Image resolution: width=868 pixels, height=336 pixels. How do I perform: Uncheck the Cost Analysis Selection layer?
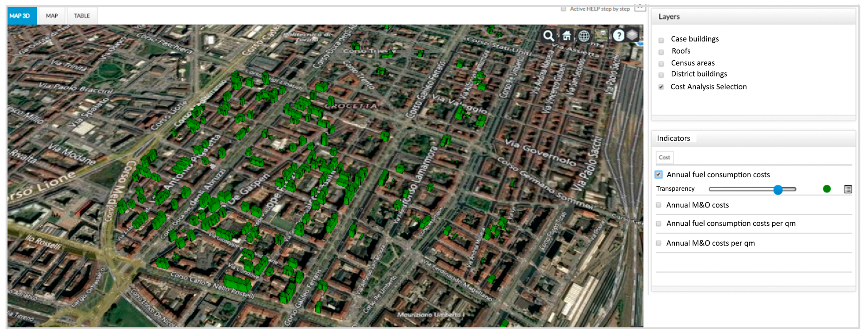pyautogui.click(x=661, y=87)
